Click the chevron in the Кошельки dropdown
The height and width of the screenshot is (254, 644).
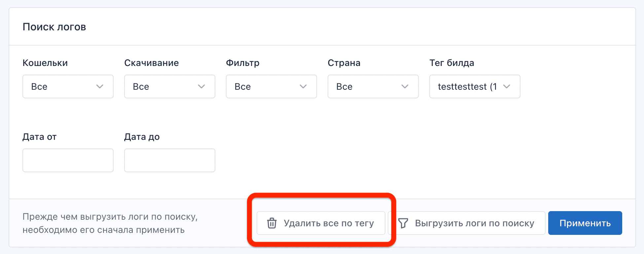pyautogui.click(x=100, y=86)
